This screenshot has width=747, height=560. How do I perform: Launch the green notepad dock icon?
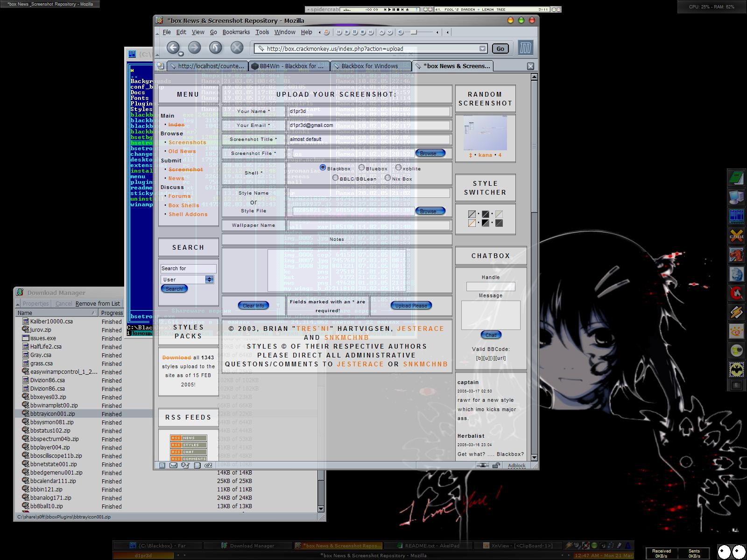point(736,179)
